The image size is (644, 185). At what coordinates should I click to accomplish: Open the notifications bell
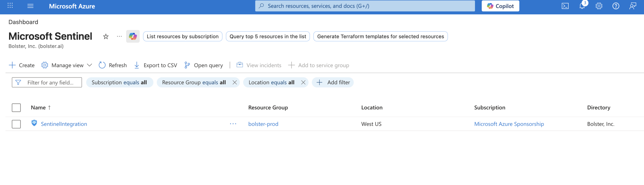[582, 6]
